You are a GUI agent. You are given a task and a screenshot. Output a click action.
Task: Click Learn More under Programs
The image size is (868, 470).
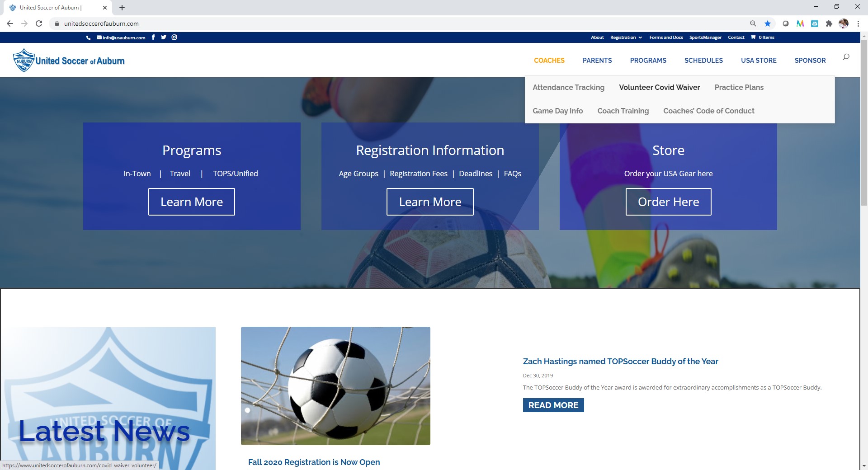(192, 202)
